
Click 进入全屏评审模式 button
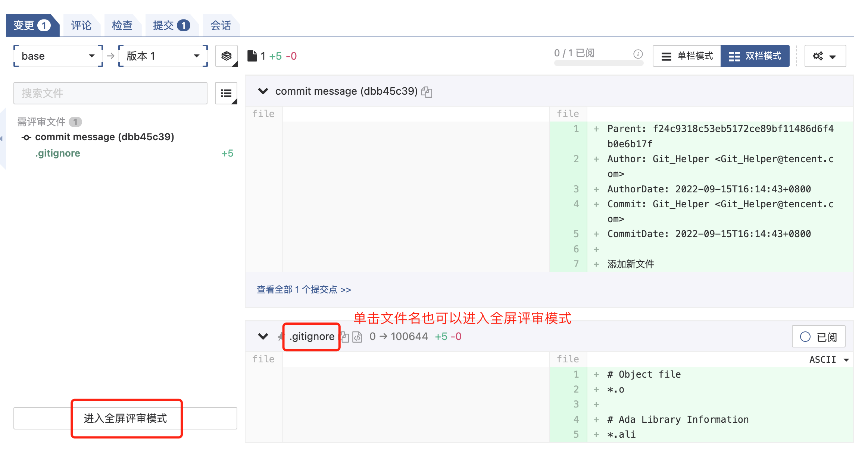(x=125, y=418)
